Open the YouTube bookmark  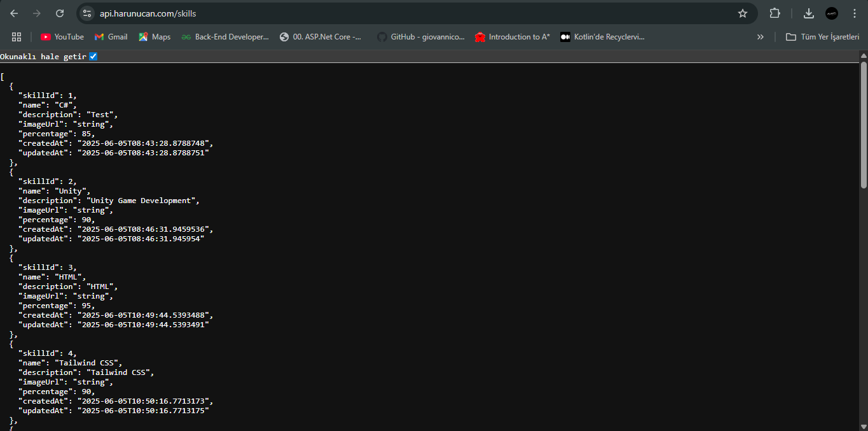tap(62, 36)
